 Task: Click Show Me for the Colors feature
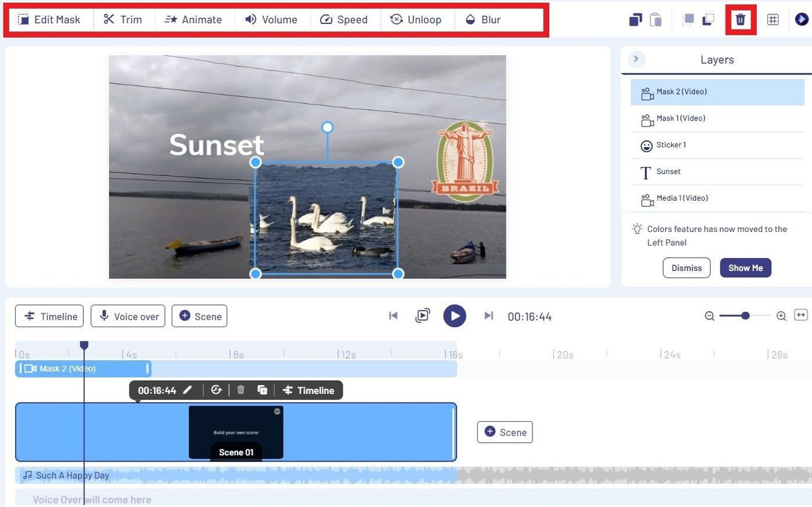click(745, 267)
